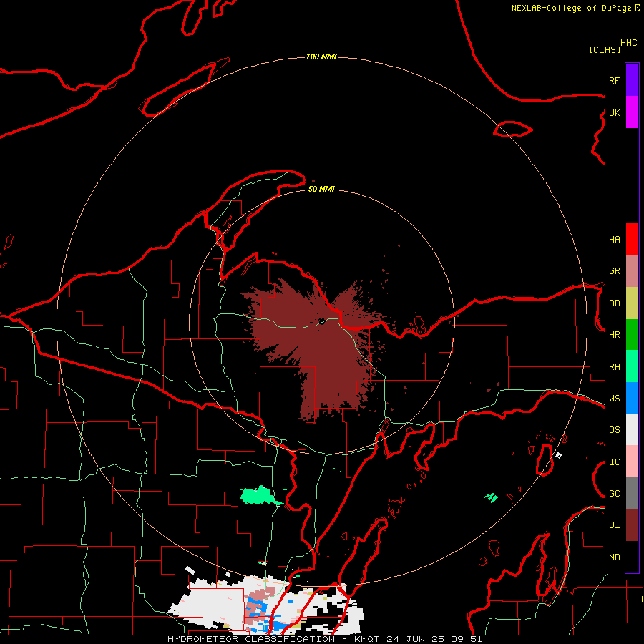Image resolution: width=644 pixels, height=644 pixels.
Task: Click the GC gray legend swatch
Action: (x=632, y=493)
